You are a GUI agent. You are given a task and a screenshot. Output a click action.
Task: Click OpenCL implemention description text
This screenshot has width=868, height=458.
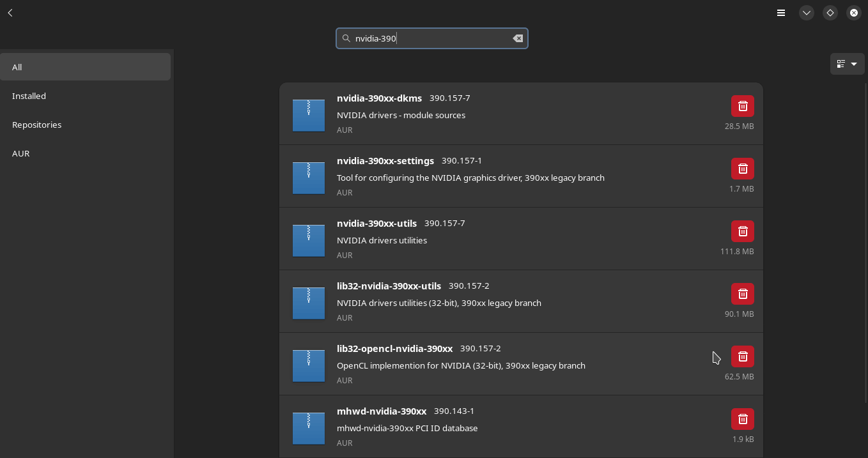(461, 365)
